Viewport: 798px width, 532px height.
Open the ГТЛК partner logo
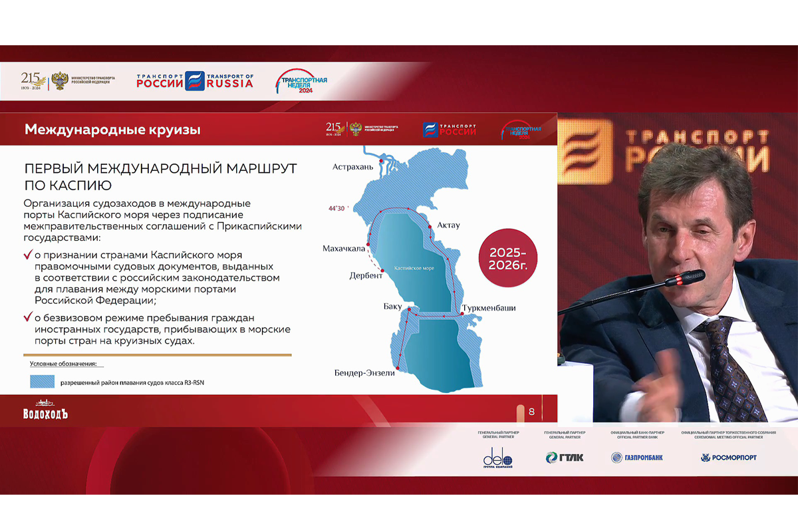[565, 457]
